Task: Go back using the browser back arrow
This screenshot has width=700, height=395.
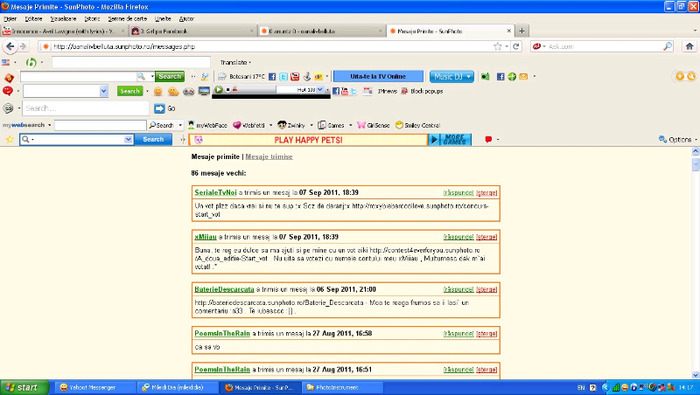Action: (x=10, y=46)
